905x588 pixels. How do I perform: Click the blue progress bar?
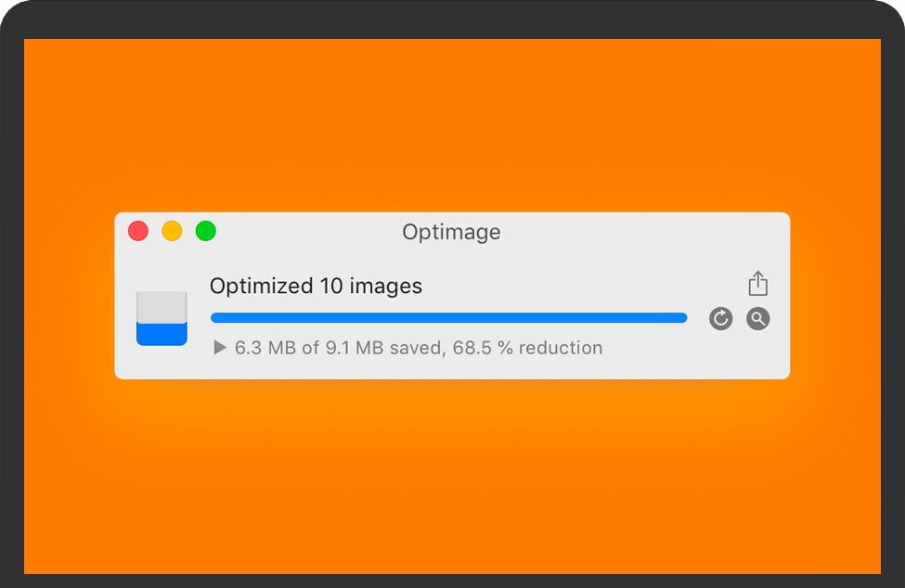[448, 317]
